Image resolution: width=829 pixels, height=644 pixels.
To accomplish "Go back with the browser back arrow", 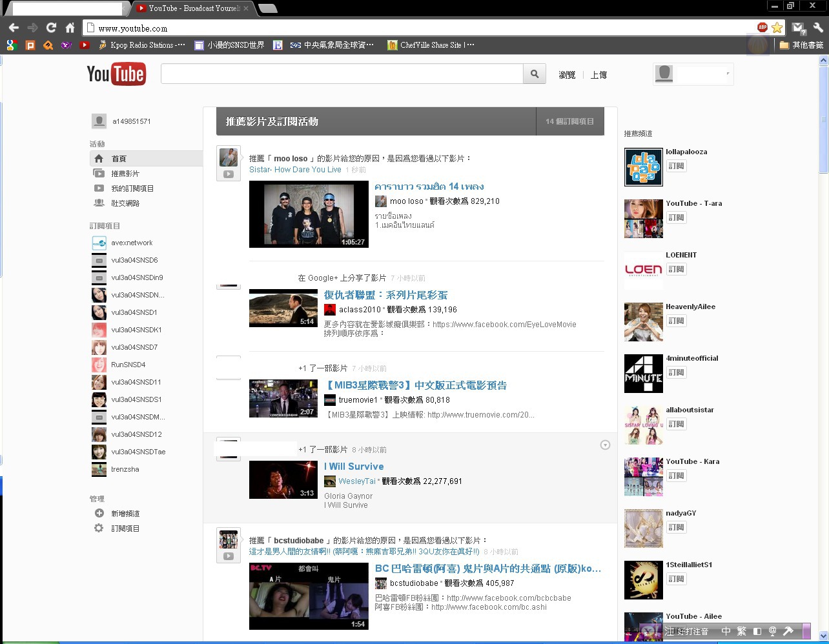I will [14, 28].
